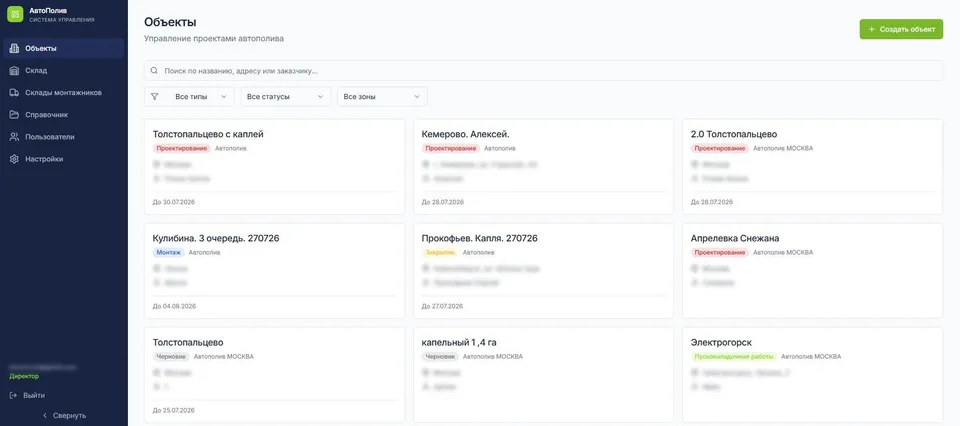Focus the search field for название, адрес, заказчик
Viewport: 960px width, 426px height.
[543, 70]
